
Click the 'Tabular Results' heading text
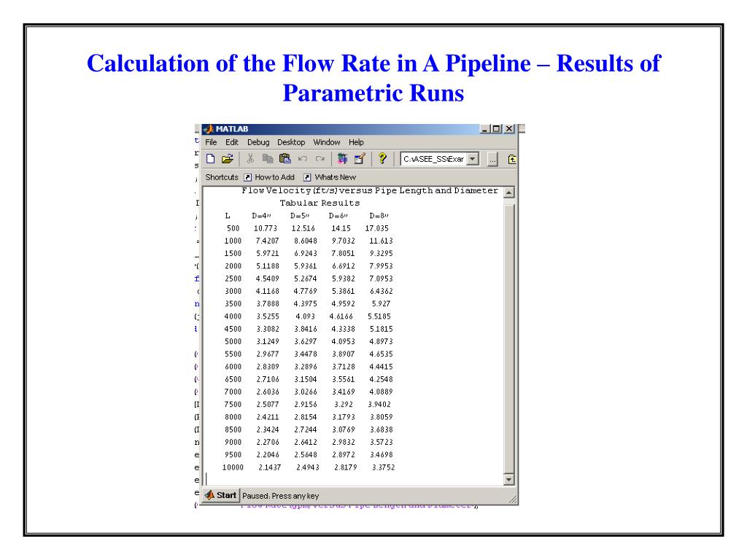(x=320, y=203)
